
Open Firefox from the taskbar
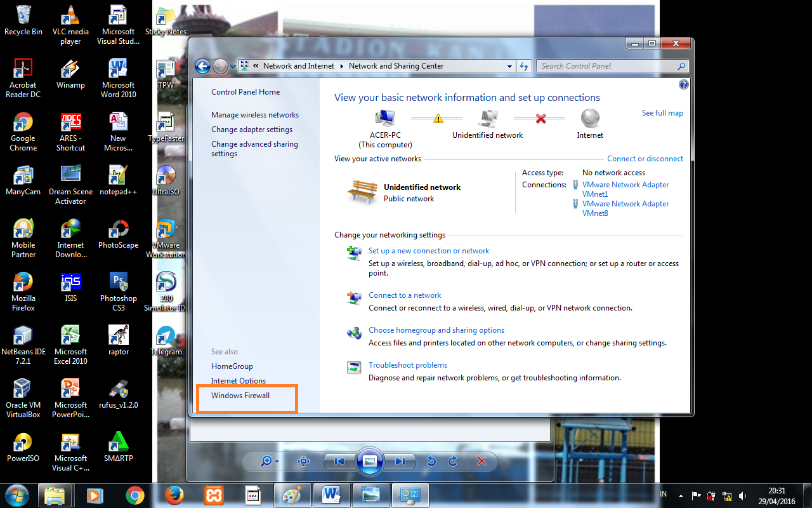coord(174,495)
